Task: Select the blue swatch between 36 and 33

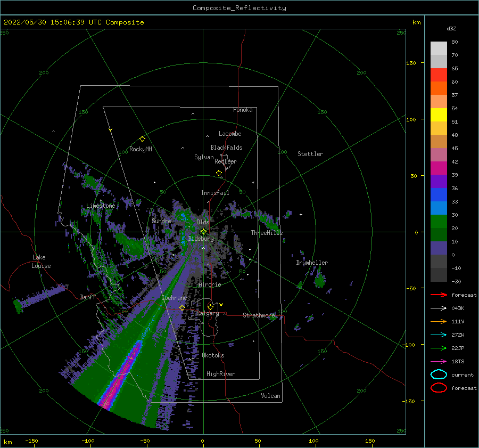Action: (439, 195)
